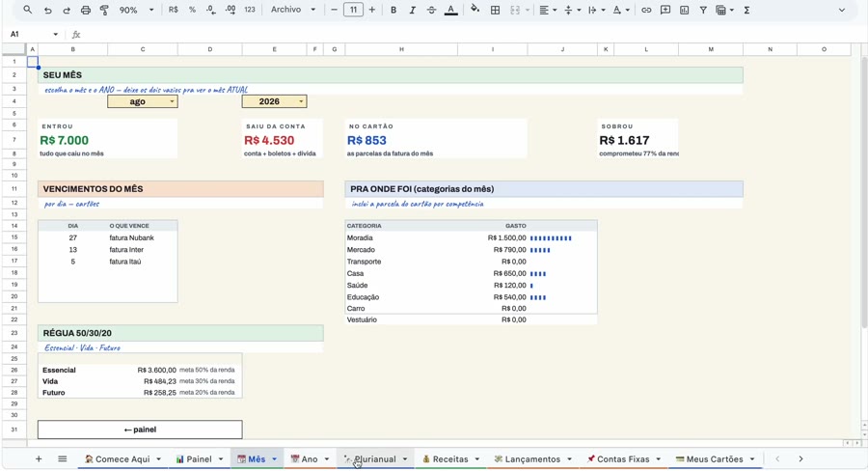Create a filter with funnel icon
Image resolution: width=868 pixels, height=471 pixels.
point(703,10)
